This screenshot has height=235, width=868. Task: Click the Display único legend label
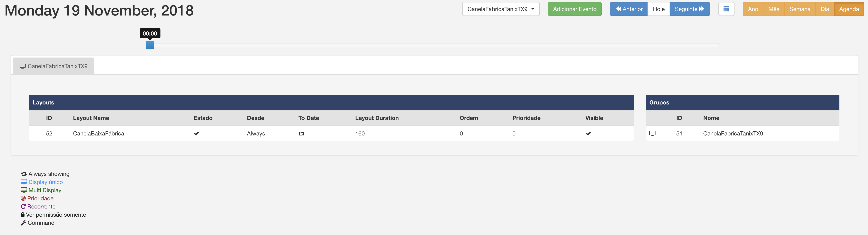[46, 182]
